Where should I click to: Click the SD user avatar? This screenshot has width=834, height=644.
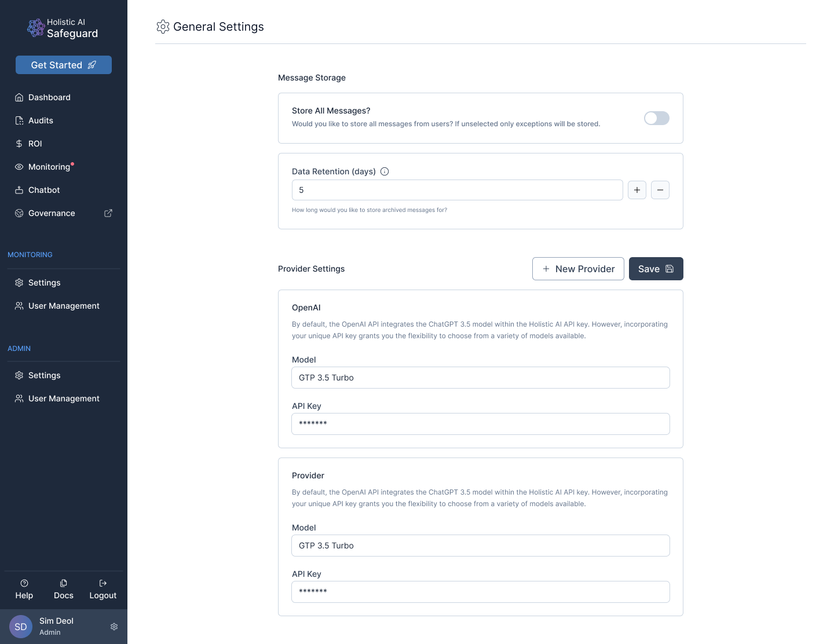[21, 627]
